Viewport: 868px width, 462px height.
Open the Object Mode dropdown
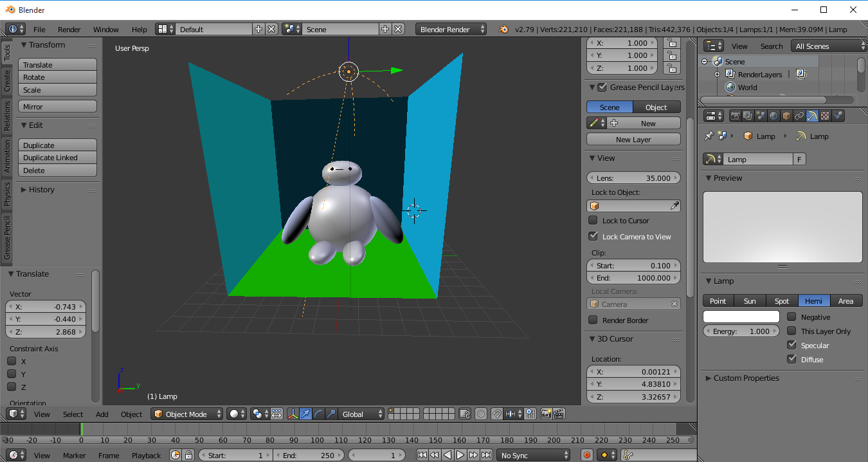187,414
